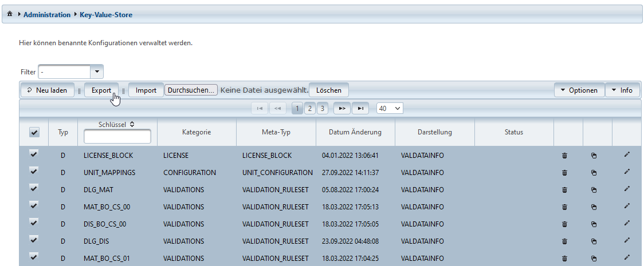Viewport: 644px width, 266px height.
Task: Navigate to Administration in breadcrumb
Action: click(x=47, y=14)
